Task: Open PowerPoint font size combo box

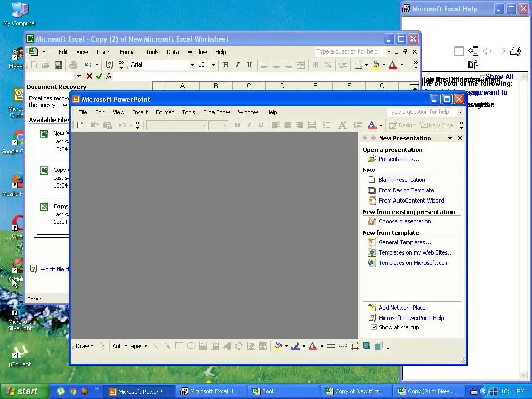Action: click(x=218, y=125)
